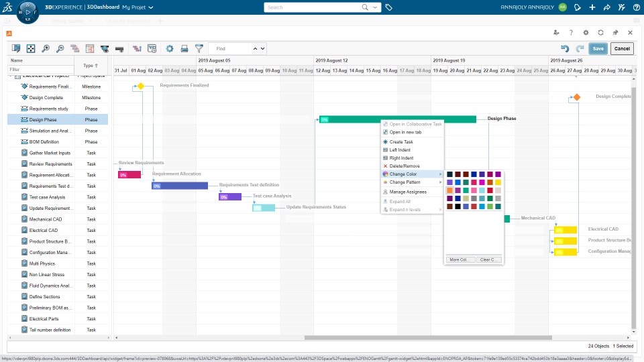Select the Requirements study row

58,109
